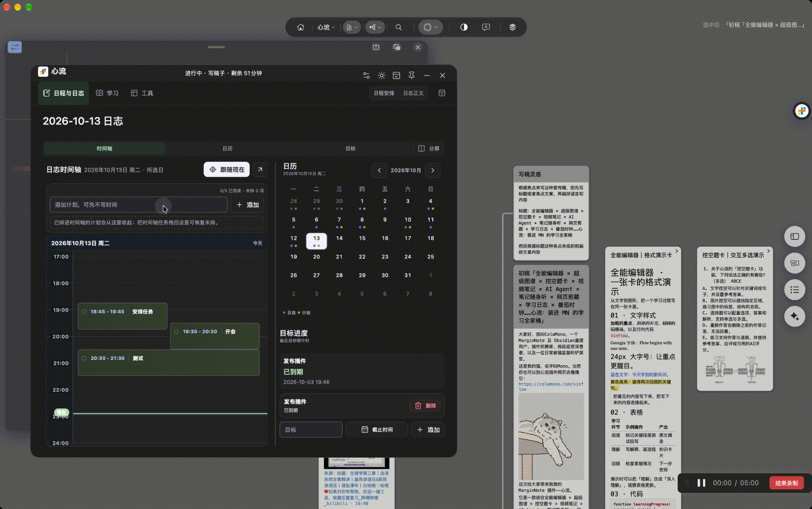This screenshot has width=812, height=509.
Task: Click the layers stack icon in toolbar
Action: [512, 27]
